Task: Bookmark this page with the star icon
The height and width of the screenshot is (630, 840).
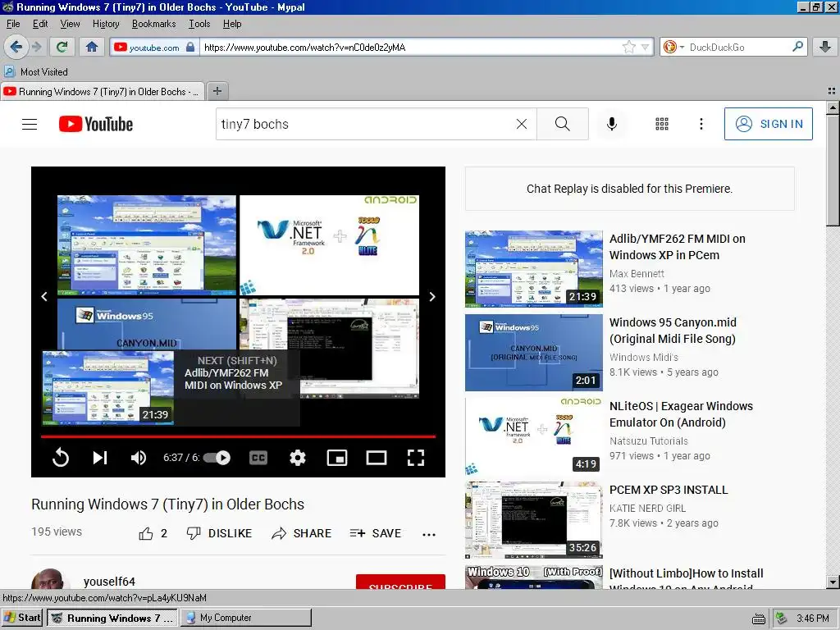Action: click(x=629, y=47)
